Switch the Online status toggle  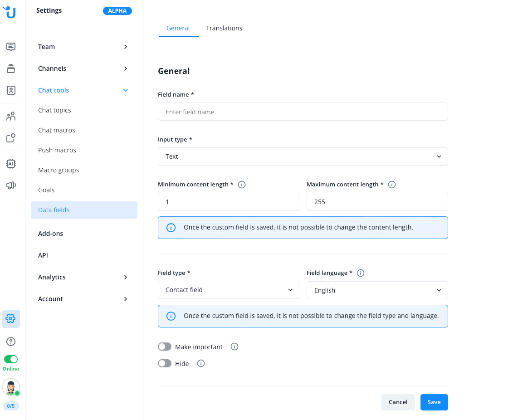(11, 359)
